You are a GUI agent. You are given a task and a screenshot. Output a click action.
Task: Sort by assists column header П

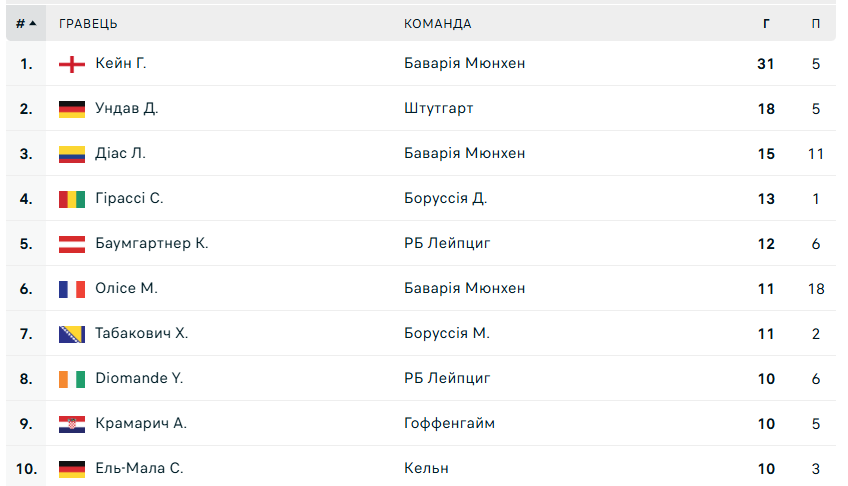point(816,24)
